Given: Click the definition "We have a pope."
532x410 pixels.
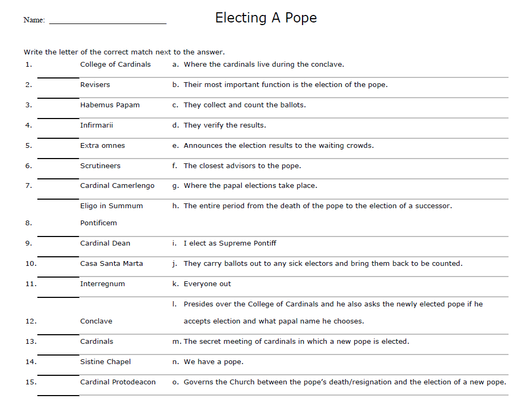Looking at the screenshot, I should point(213,362).
